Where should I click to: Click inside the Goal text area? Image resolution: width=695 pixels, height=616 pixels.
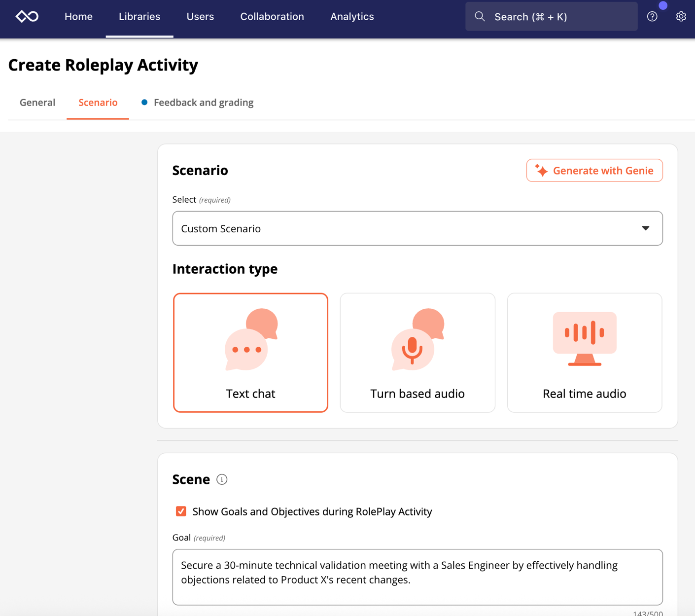417,577
